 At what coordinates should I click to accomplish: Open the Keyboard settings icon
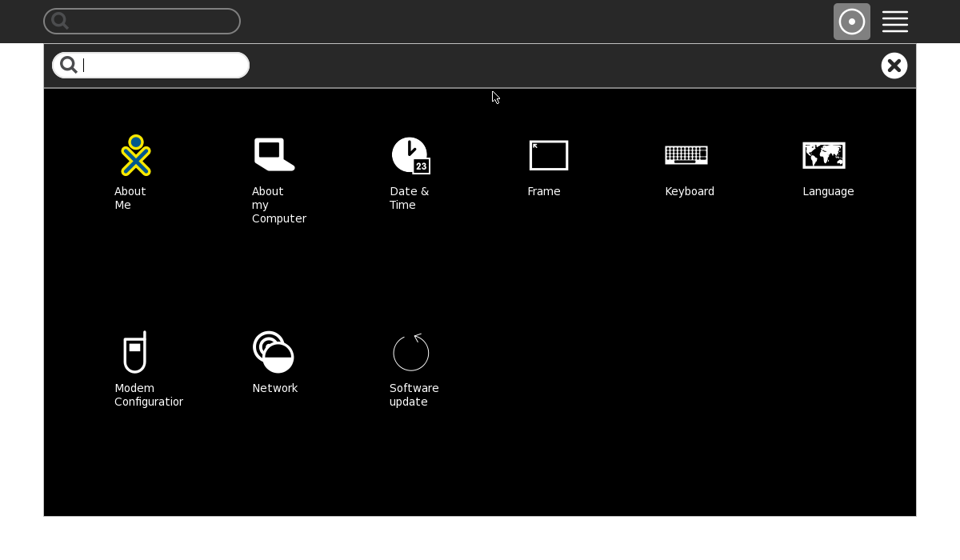tap(686, 155)
